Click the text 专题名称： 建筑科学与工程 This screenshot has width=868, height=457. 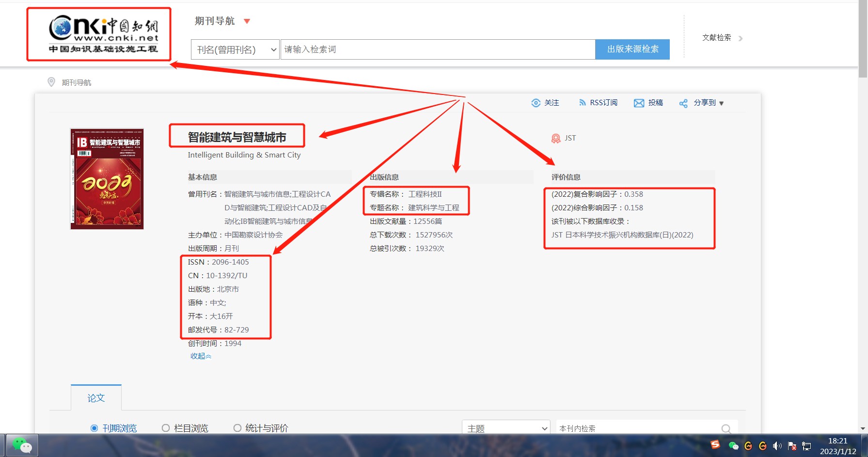(x=414, y=208)
